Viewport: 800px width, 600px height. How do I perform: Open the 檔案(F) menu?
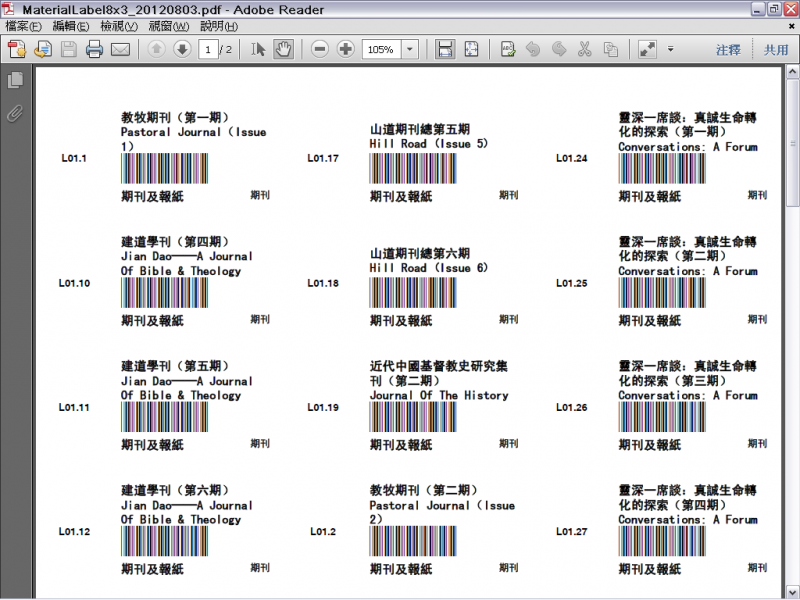(23, 26)
